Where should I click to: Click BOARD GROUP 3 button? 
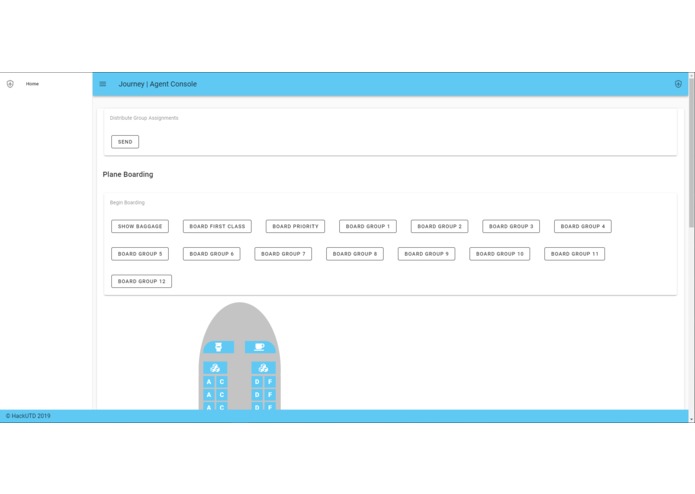coord(511,226)
